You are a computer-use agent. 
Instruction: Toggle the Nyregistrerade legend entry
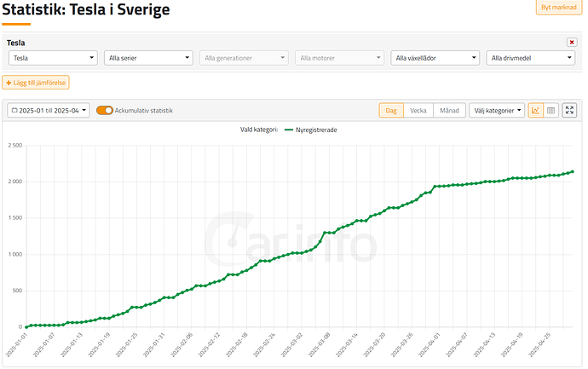(311, 130)
